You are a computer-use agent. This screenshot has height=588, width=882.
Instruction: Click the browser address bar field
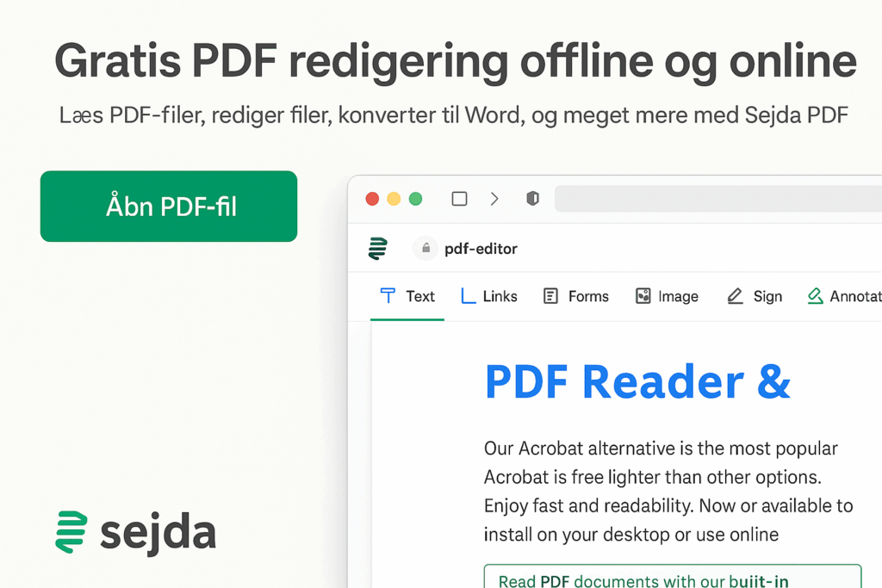(x=718, y=198)
